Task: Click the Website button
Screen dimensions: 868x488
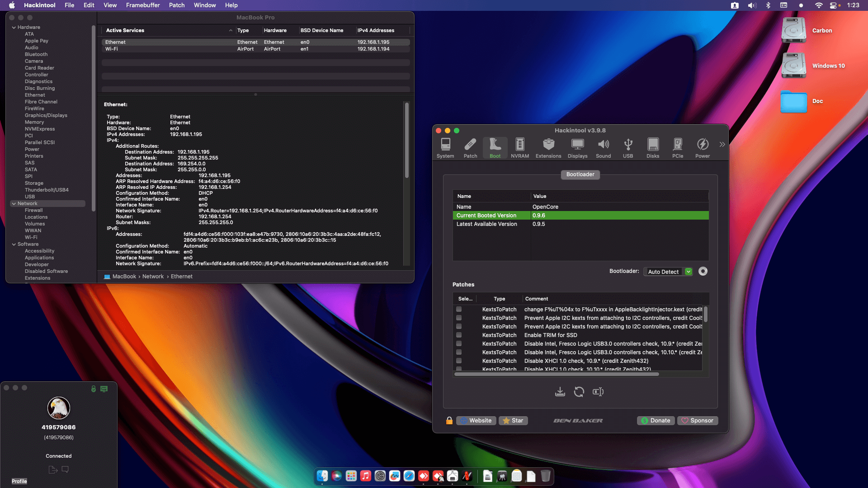Action: pyautogui.click(x=476, y=421)
